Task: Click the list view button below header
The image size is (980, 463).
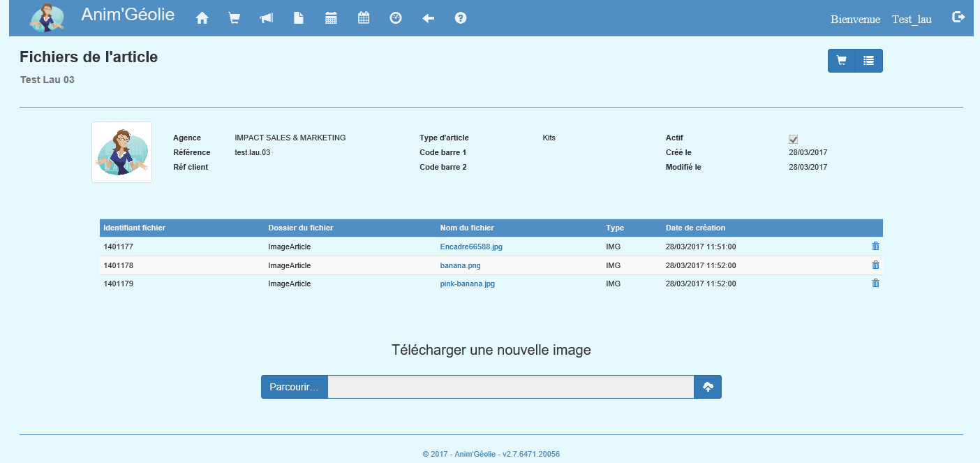Action: click(868, 61)
